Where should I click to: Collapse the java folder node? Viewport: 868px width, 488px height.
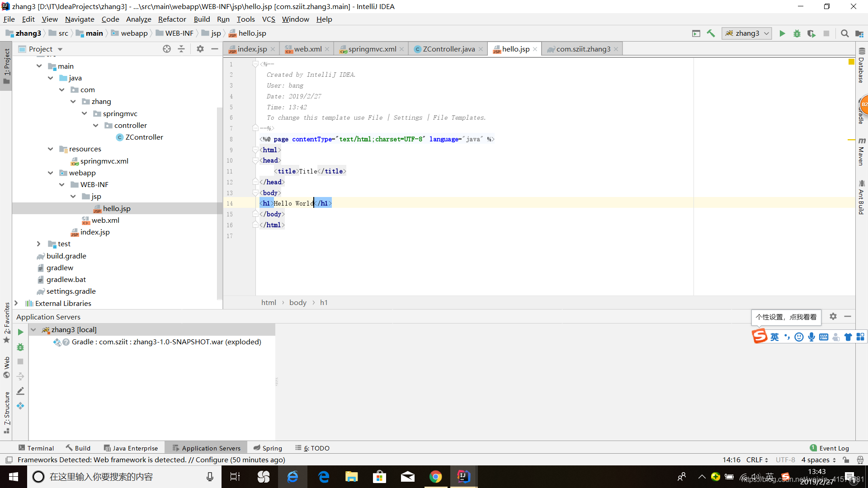coord(51,78)
